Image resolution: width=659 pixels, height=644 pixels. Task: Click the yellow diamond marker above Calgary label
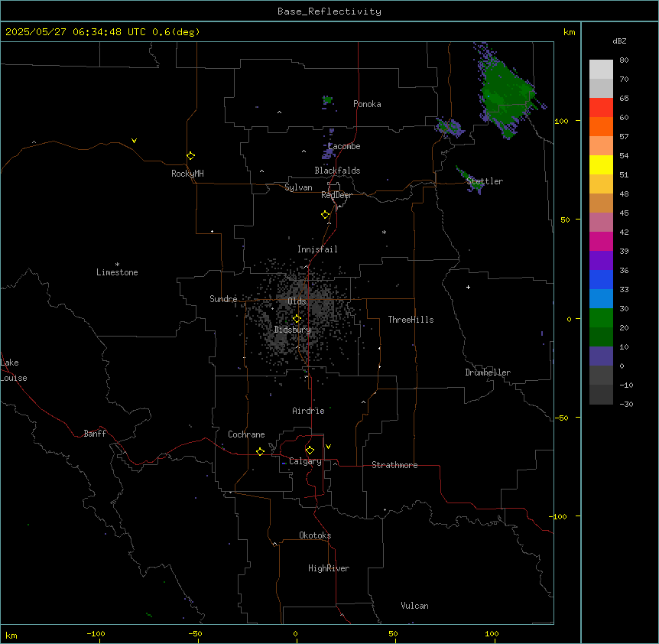[310, 450]
